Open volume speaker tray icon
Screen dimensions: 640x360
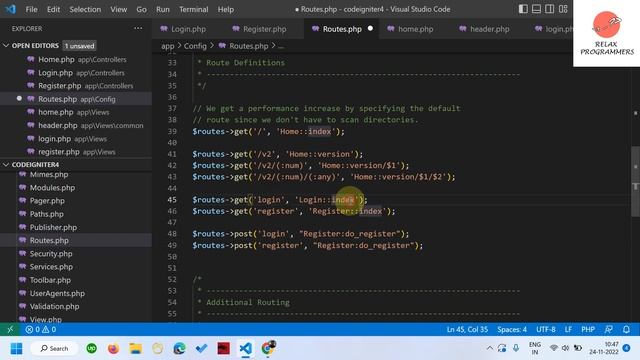[x=565, y=348]
